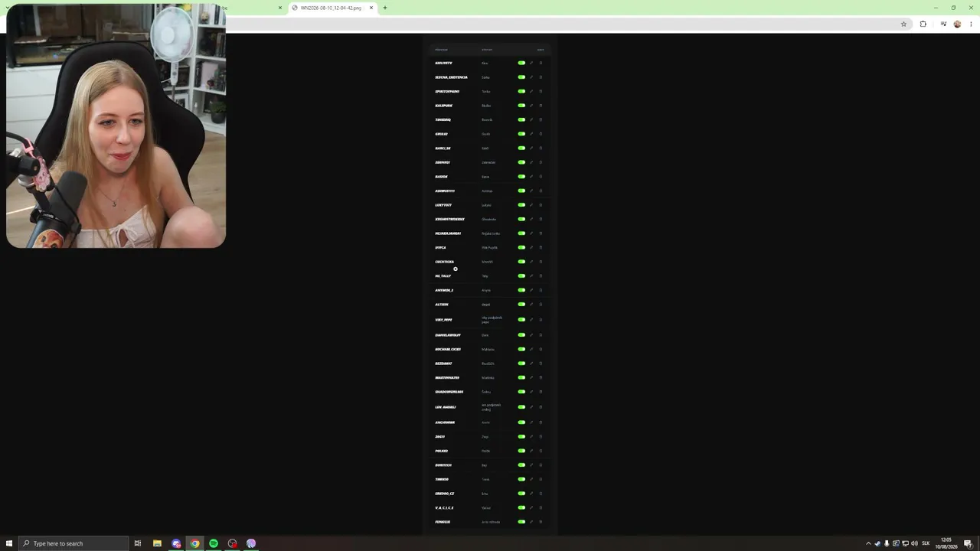Open File Explorer from the taskbar
This screenshot has width=980, height=551.
coord(157,543)
